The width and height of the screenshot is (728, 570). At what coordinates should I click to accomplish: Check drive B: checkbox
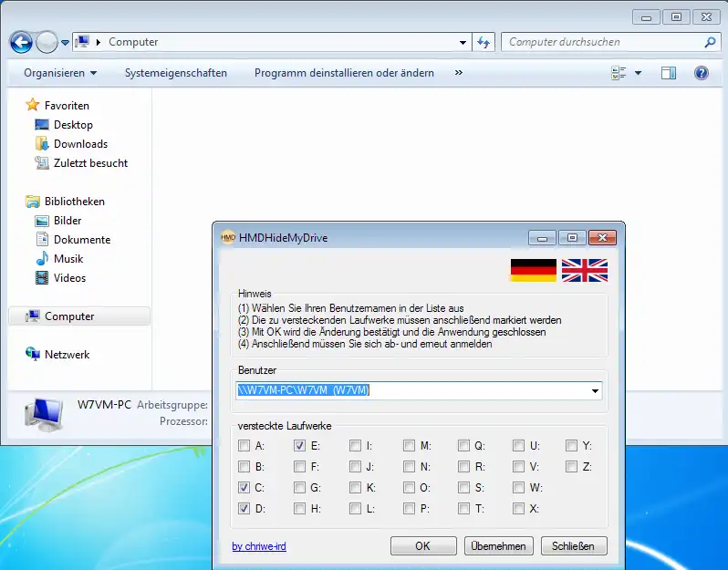coord(244,467)
